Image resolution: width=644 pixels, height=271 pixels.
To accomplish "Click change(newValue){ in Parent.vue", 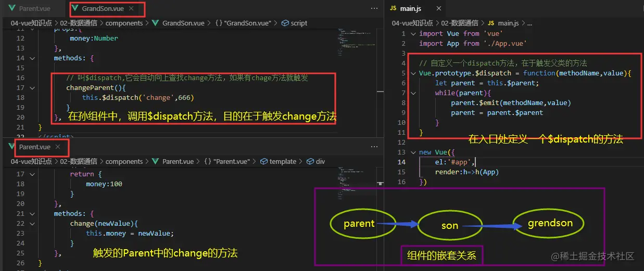I will pyautogui.click(x=104, y=224).
